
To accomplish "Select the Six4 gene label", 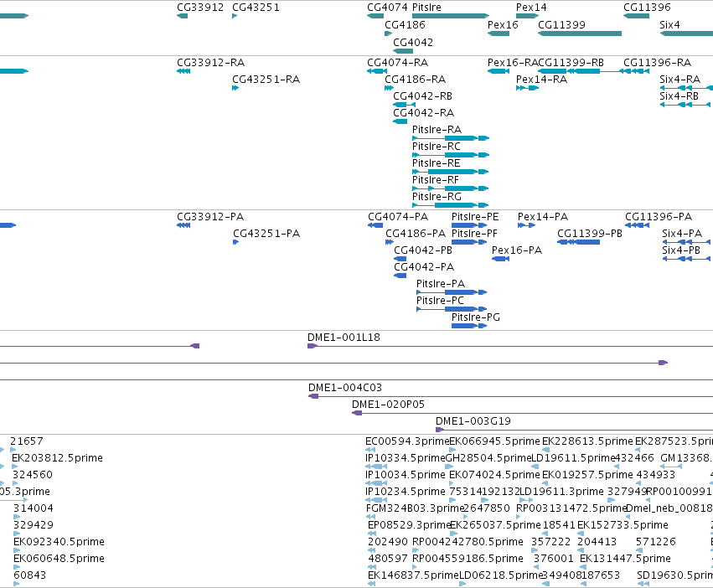I will pos(669,24).
